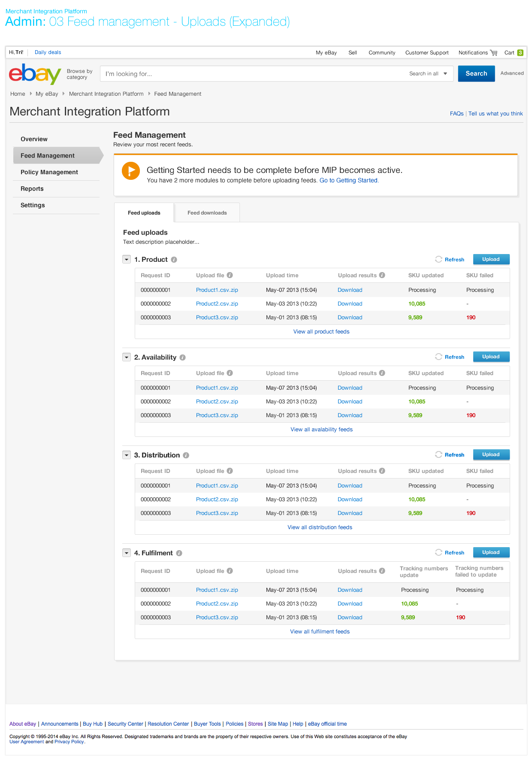
Task: Click the Home breadcrumb
Action: [18, 94]
